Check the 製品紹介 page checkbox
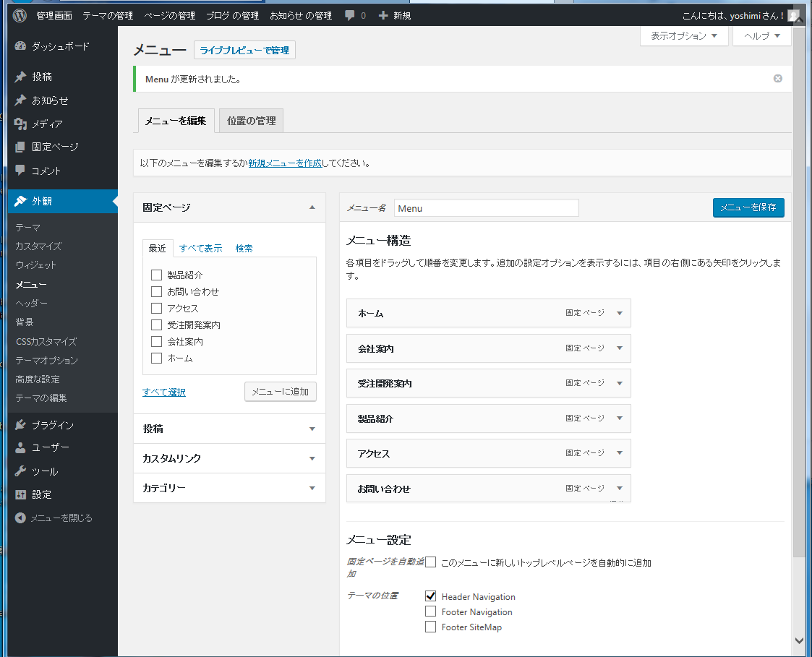812x657 pixels. coord(156,275)
